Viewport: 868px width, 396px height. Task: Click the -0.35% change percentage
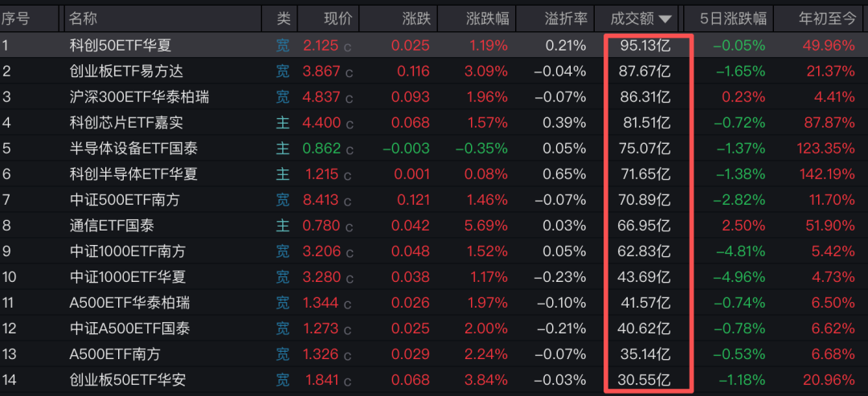pos(481,149)
